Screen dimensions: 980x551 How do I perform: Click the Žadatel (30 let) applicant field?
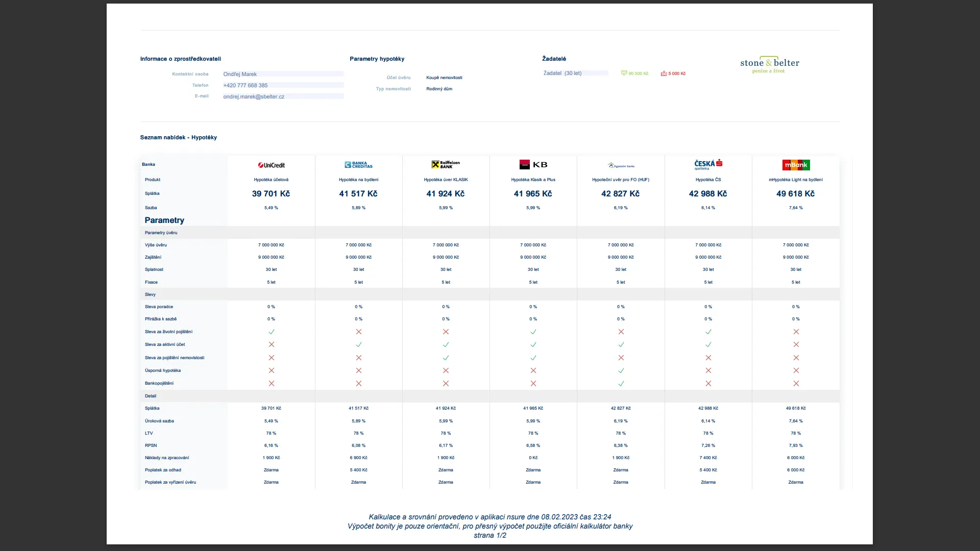coord(562,73)
